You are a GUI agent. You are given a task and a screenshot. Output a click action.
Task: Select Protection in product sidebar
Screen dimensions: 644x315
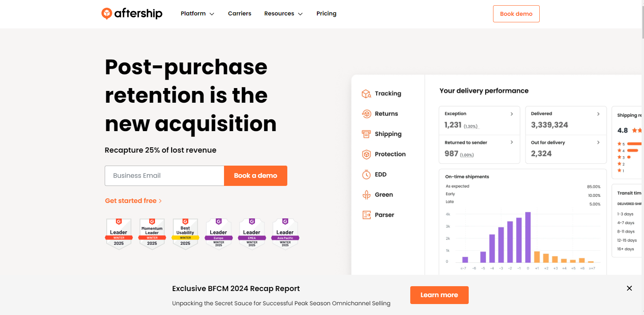pyautogui.click(x=390, y=154)
